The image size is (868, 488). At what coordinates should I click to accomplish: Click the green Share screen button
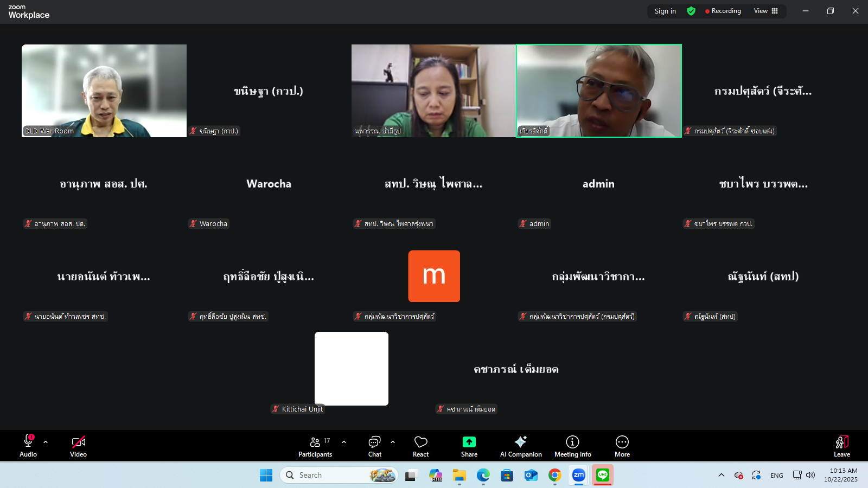(x=469, y=446)
